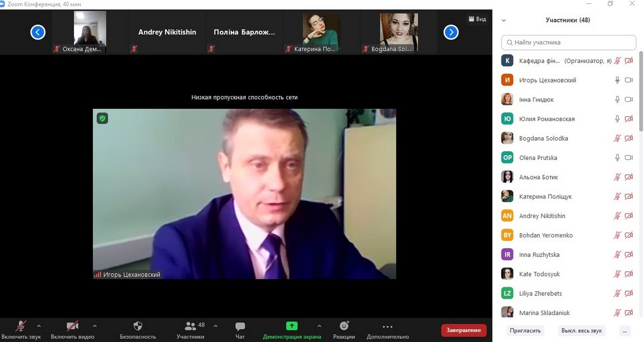Image resolution: width=644 pixels, height=342 pixels.
Task: Click the Invite (Пригласить) button
Action: pos(525,330)
